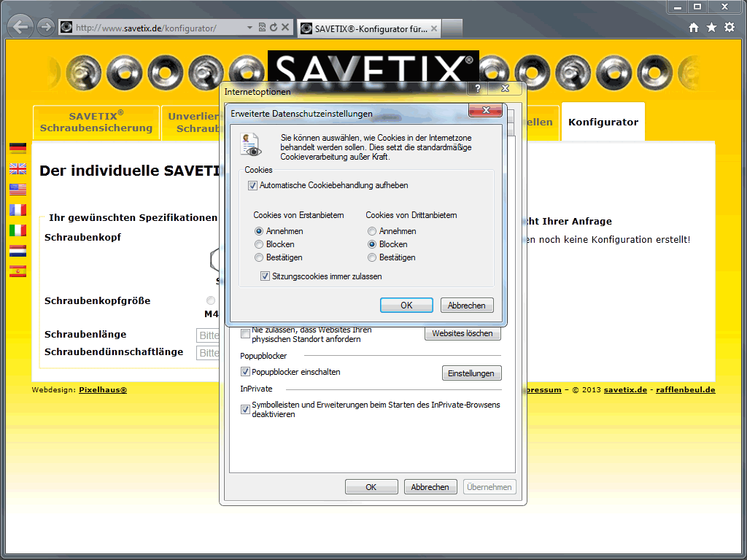
Task: Select Bestätigen for Drittanbieter cookies
Action: (x=372, y=257)
